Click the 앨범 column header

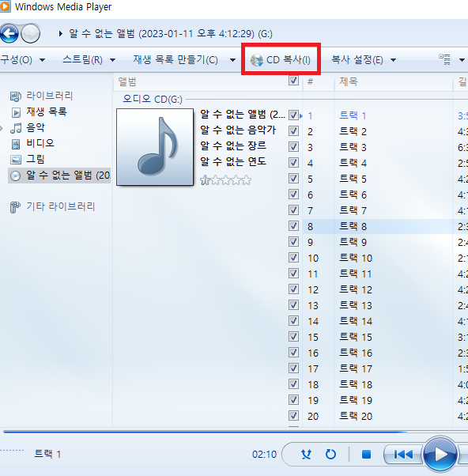pos(127,81)
